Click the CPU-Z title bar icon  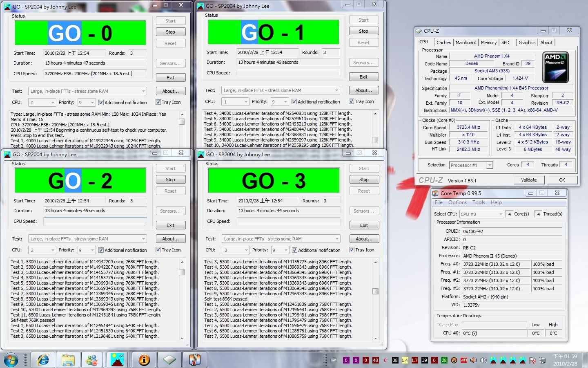click(419, 31)
